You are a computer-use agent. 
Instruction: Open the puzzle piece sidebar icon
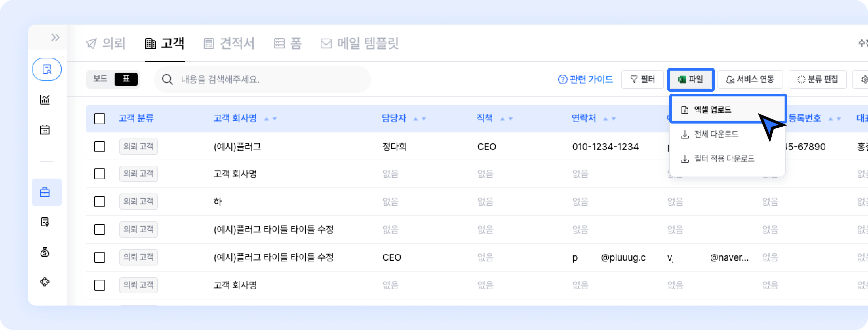[45, 282]
